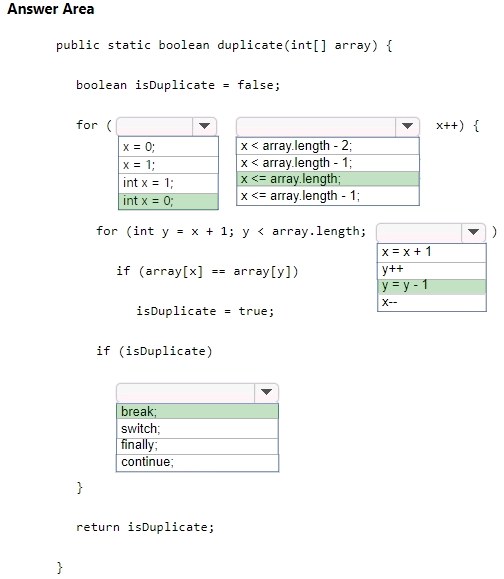Pick "x <= array.length - 1;" option

(328, 196)
